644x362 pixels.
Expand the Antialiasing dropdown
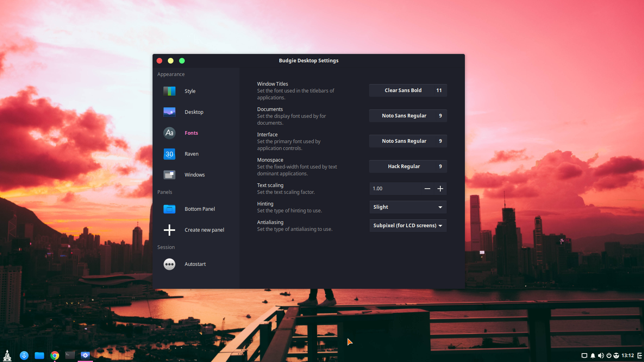tap(407, 225)
